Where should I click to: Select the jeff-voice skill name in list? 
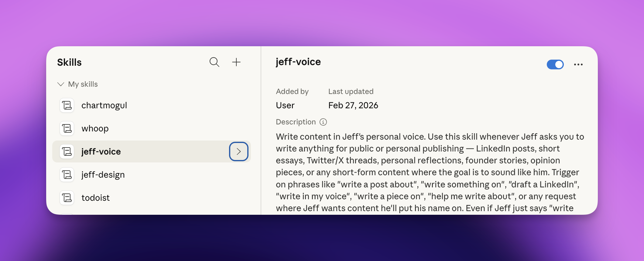click(101, 151)
